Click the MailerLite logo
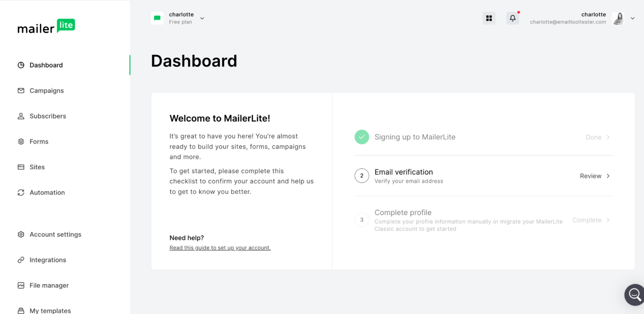Viewport: 644px width, 314px height. (x=46, y=26)
